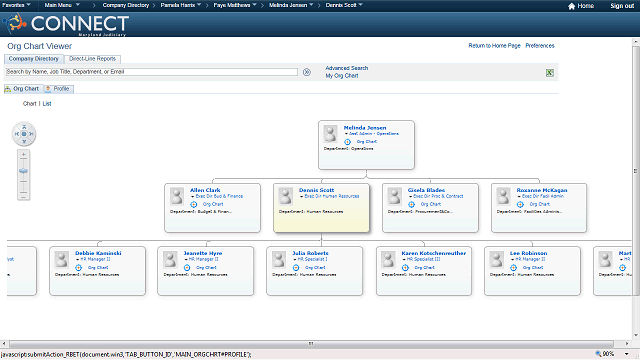This screenshot has height=360, width=640.
Task: Click Gisela Blades' Org Chart target icon
Action: (x=411, y=204)
